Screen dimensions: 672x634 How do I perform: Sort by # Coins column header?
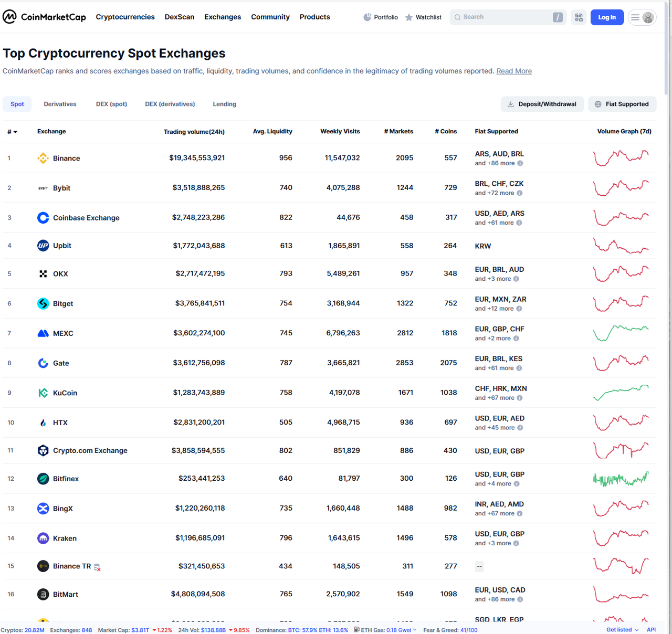coord(446,132)
